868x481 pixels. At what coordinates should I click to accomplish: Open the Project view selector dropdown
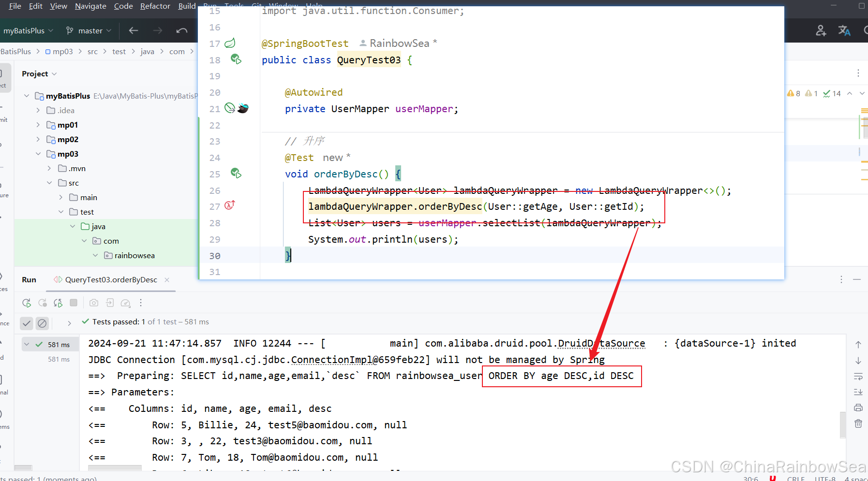point(39,73)
